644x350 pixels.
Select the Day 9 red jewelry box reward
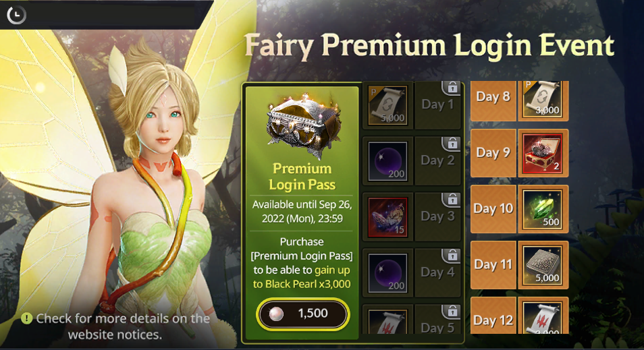pyautogui.click(x=543, y=153)
